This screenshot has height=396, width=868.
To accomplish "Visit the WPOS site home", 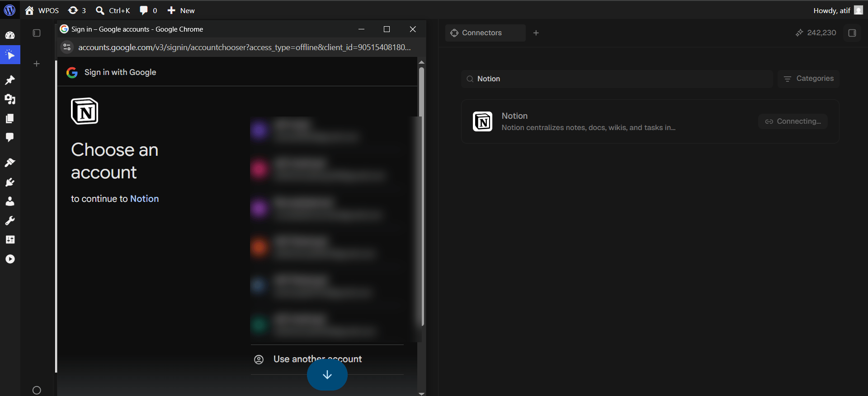I will coord(42,10).
